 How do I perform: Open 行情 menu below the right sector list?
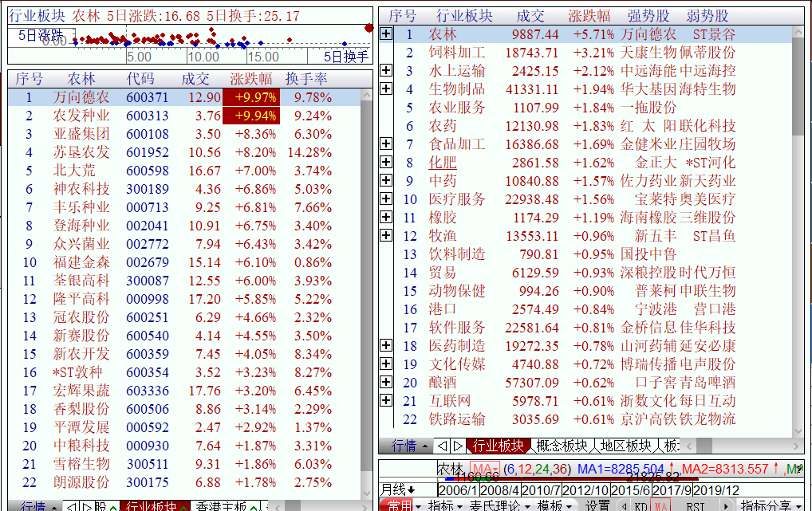[x=410, y=446]
